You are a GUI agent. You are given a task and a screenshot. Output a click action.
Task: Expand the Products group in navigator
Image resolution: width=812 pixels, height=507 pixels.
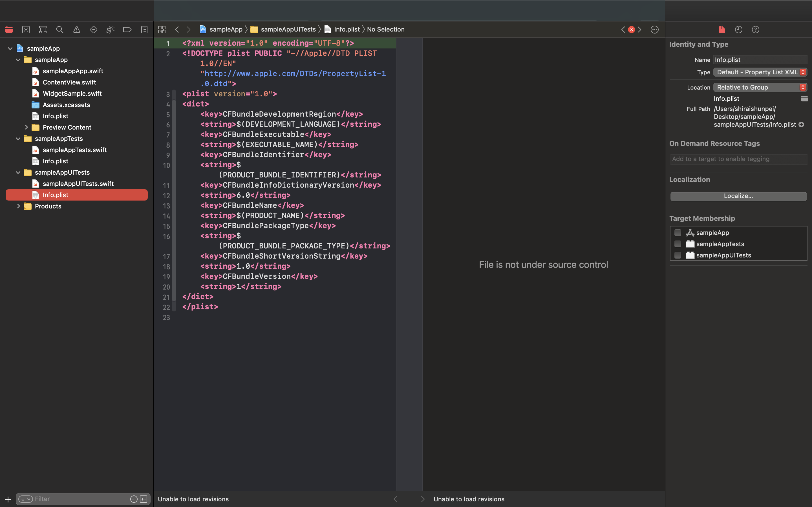point(18,206)
